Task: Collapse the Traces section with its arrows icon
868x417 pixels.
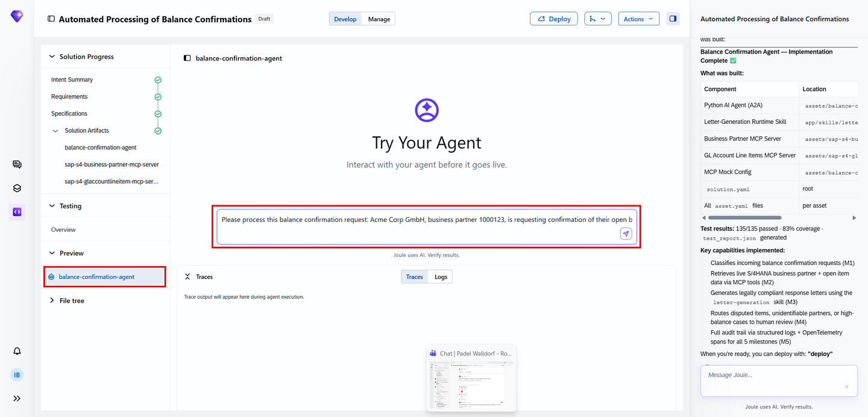Action: (187, 277)
